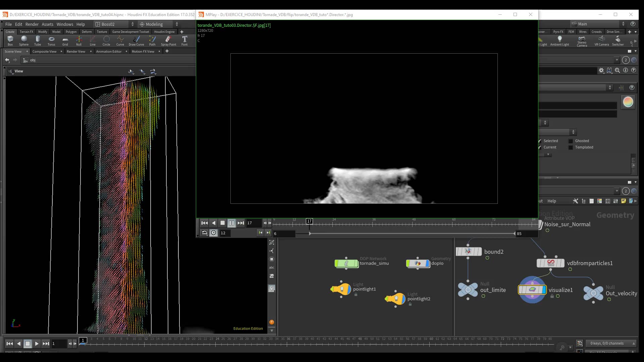Expand the Main desktop selector
The image size is (644, 362).
coord(623,24)
